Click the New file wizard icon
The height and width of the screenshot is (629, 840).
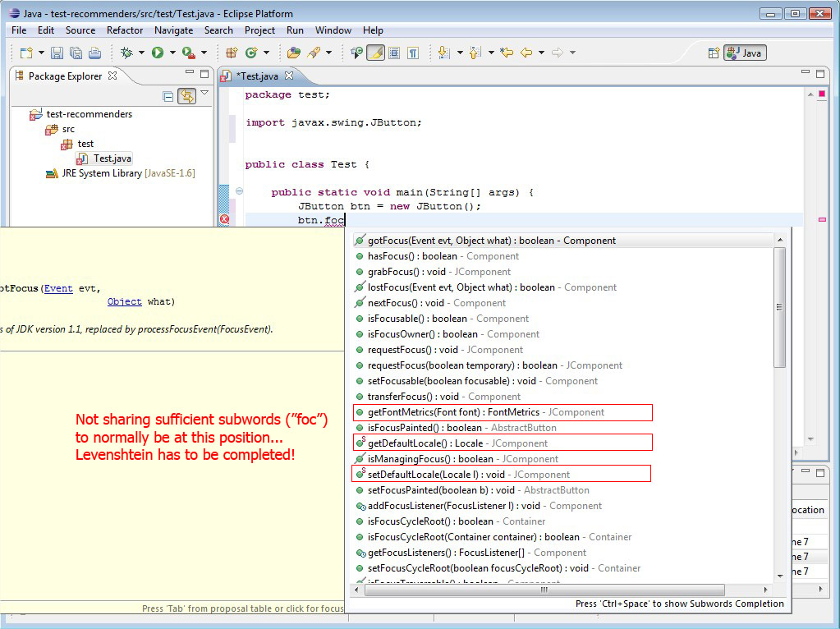[25, 53]
